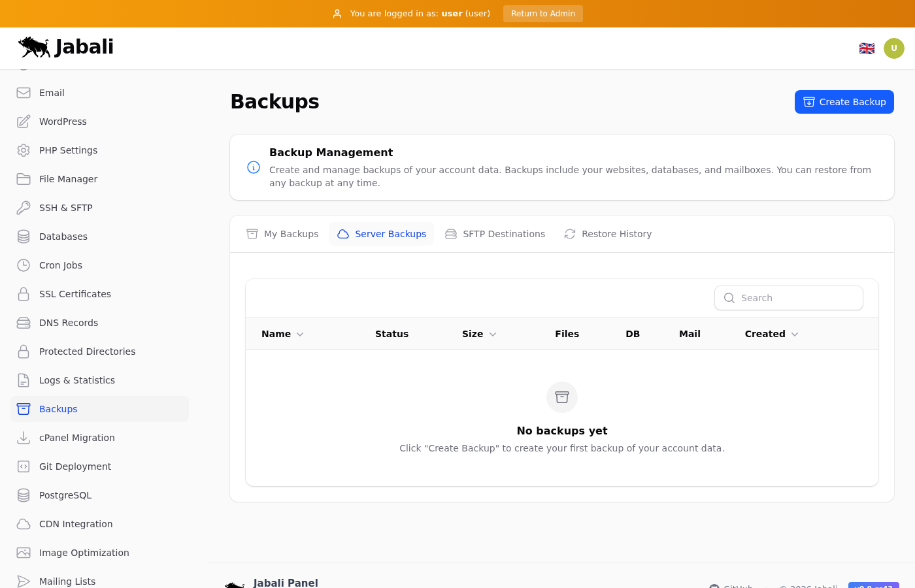
Task: Switch to Restore History tab
Action: [608, 234]
